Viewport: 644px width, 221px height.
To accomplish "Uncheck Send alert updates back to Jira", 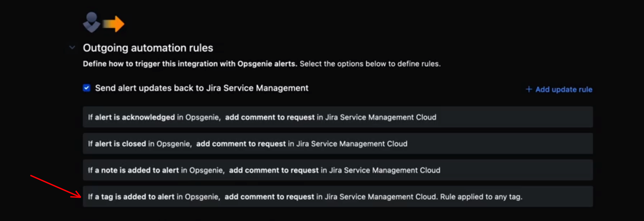I will [x=87, y=88].
